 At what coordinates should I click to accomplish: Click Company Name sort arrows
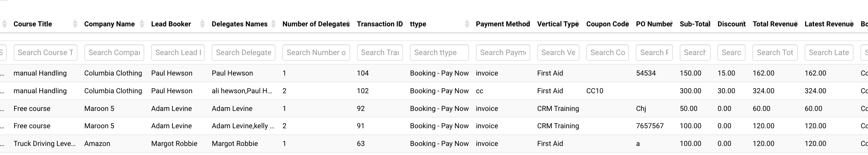[x=142, y=24]
